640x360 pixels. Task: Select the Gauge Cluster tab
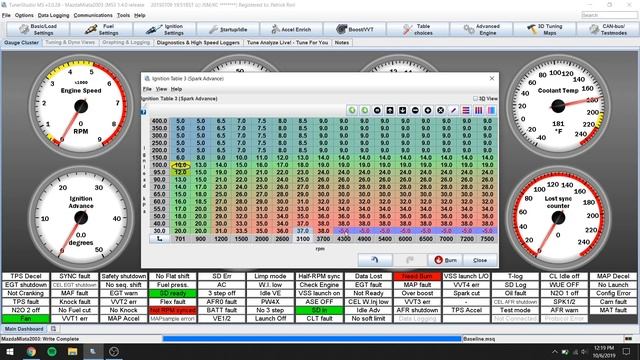coord(21,42)
